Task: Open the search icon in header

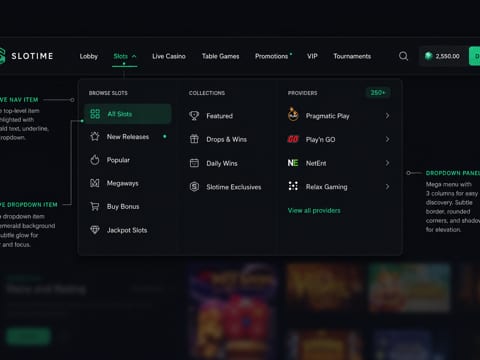Action: click(x=403, y=56)
